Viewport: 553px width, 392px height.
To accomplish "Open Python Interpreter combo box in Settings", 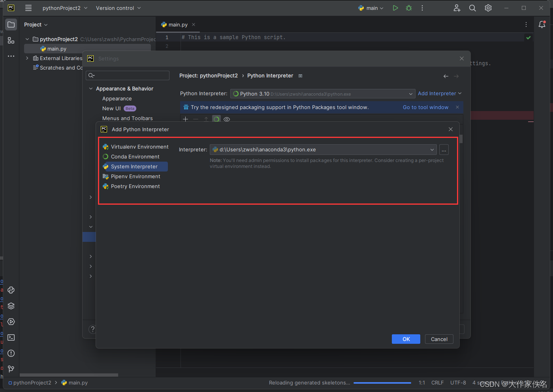I will coord(323,94).
